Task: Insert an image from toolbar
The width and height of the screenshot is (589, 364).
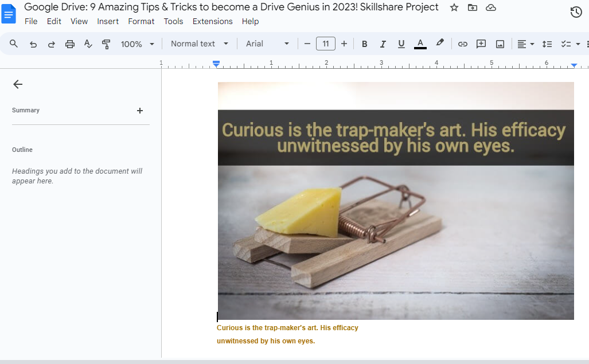Action: [x=500, y=44]
